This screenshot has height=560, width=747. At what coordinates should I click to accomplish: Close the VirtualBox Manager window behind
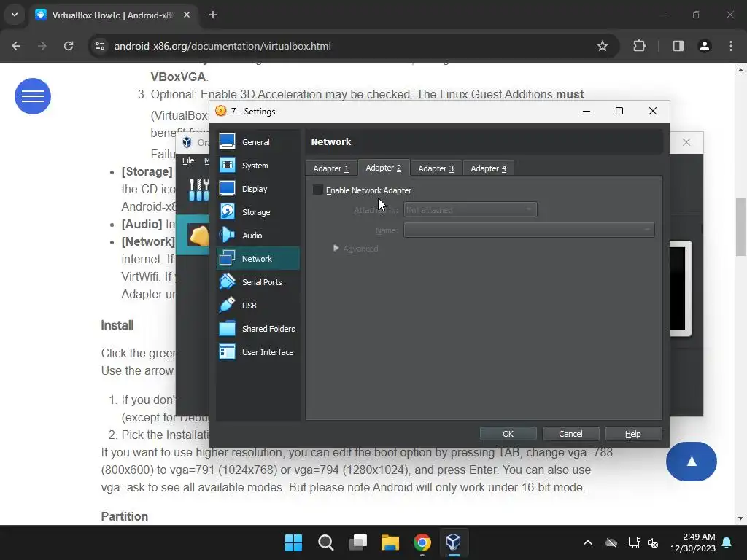point(686,142)
